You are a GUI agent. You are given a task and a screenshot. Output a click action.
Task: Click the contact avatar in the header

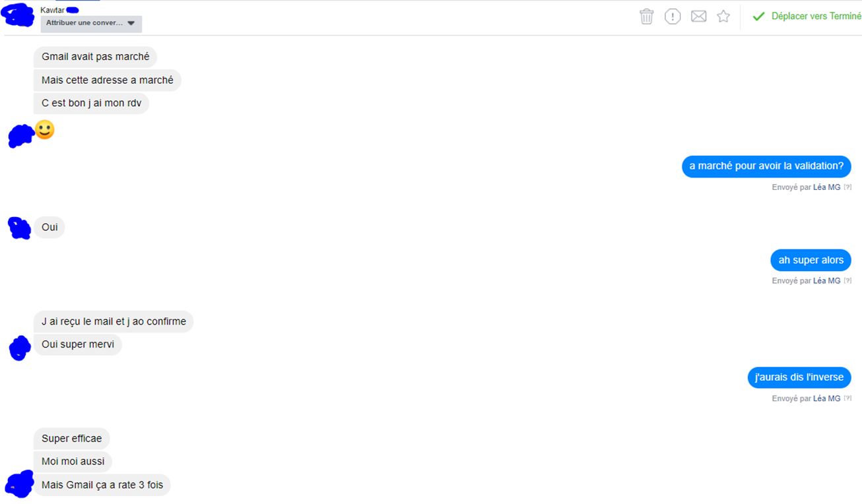pos(18,15)
